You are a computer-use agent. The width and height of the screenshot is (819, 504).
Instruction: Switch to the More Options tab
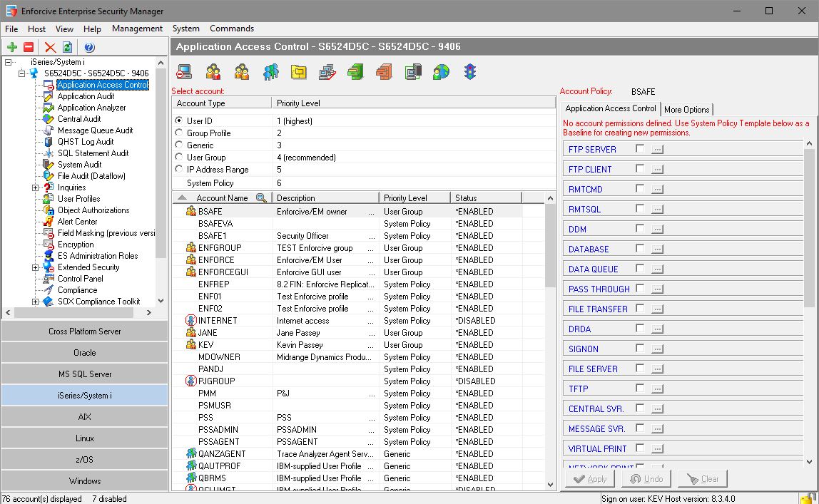coord(687,110)
